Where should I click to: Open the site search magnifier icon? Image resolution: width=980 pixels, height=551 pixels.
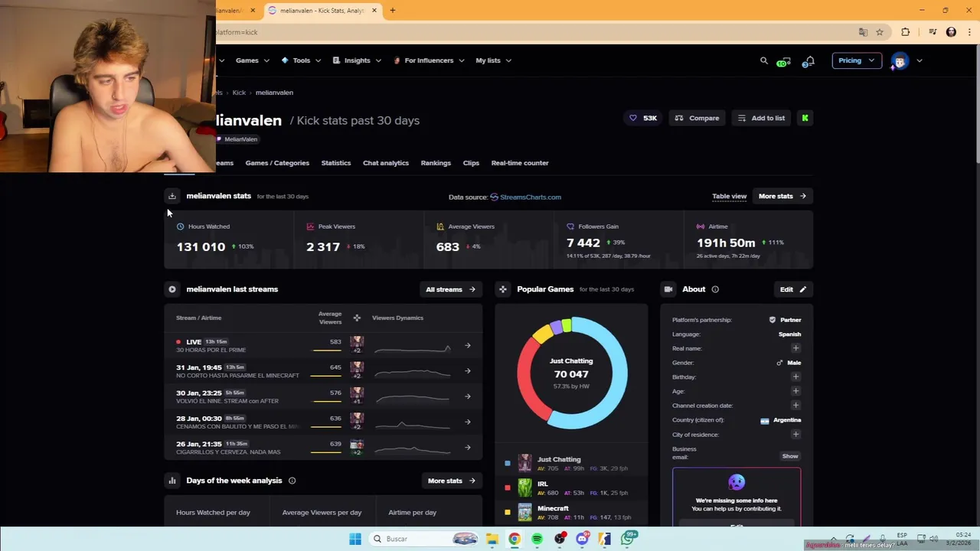click(x=763, y=60)
